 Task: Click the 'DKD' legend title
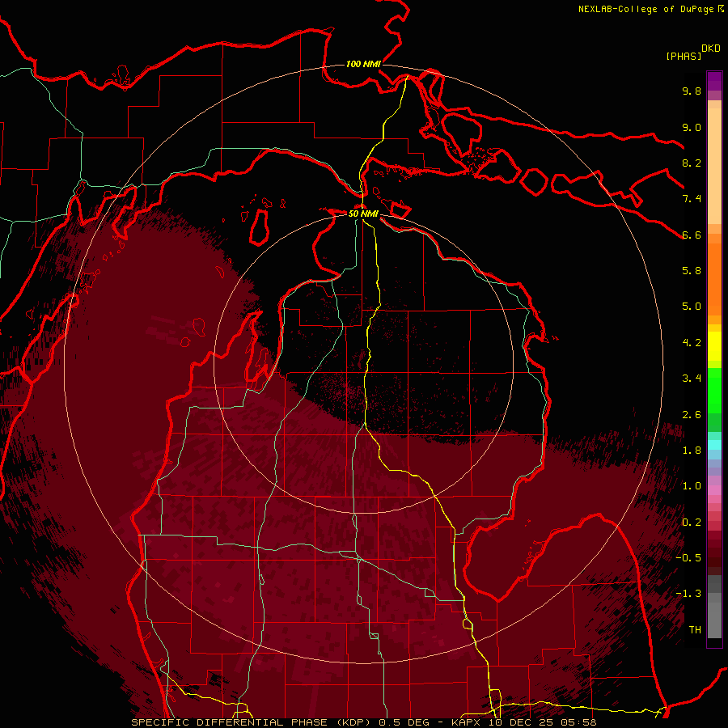pos(711,49)
